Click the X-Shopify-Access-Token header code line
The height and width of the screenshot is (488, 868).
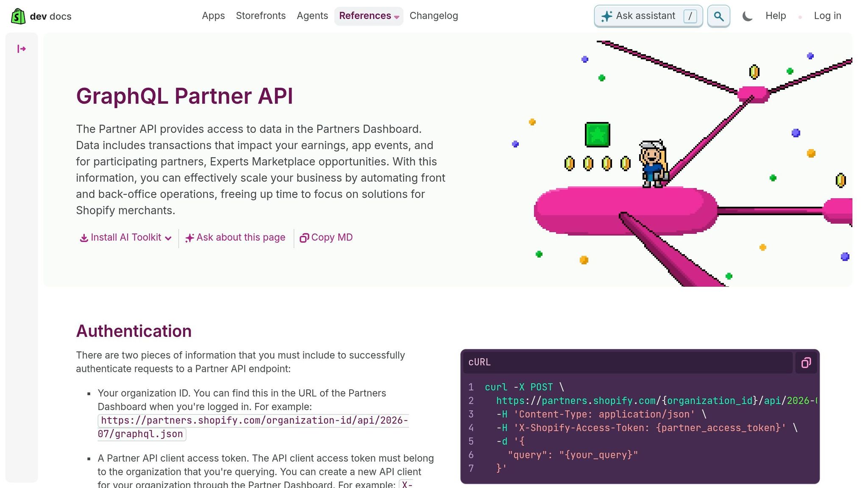point(647,428)
